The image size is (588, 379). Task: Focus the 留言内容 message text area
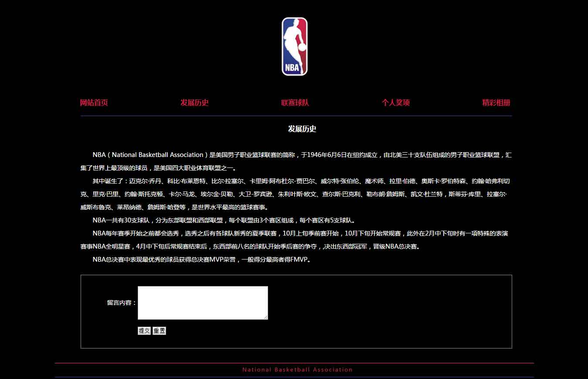pos(203,303)
